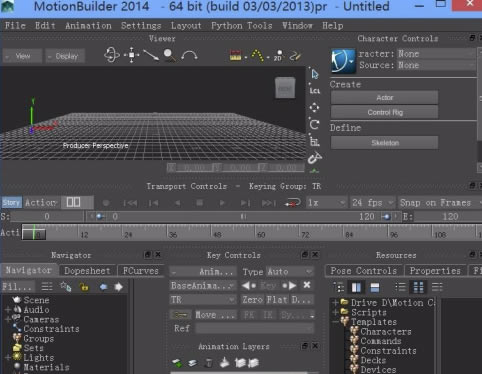
Task: Open the Source None dropdown
Action: (436, 65)
